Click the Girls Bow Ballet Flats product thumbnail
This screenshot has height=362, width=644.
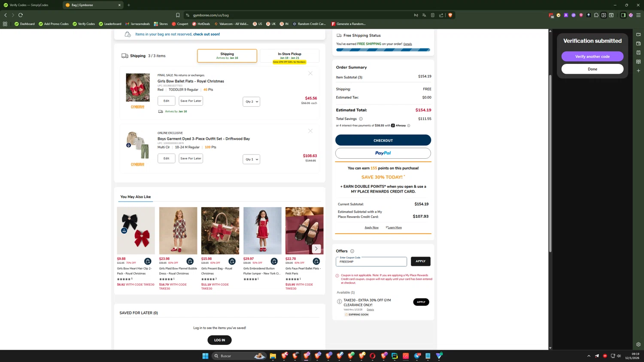point(138,87)
